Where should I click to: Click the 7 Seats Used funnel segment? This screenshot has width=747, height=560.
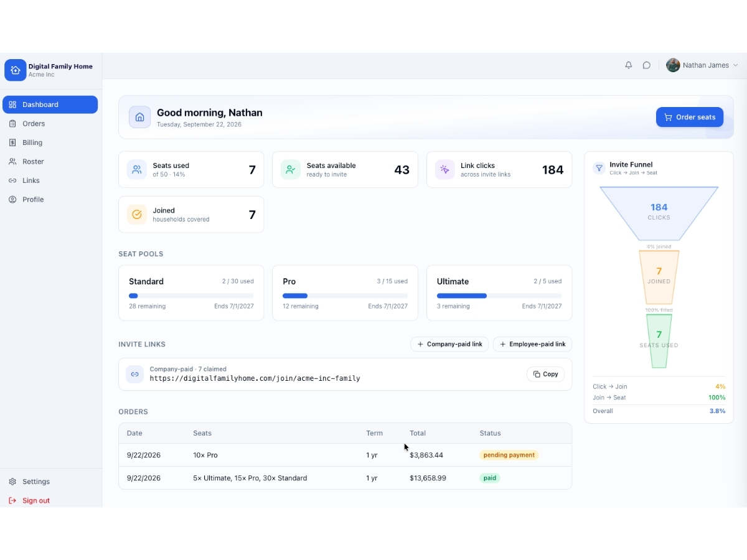[x=659, y=340]
